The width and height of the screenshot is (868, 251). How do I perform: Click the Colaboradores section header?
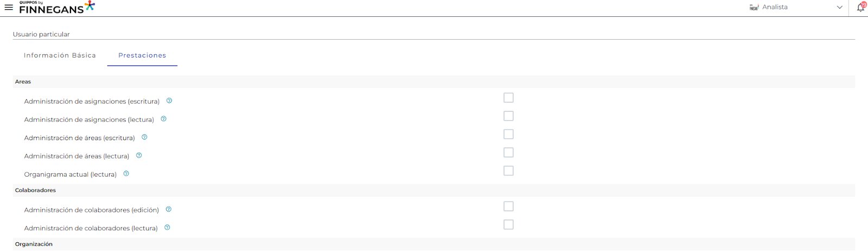tap(35, 190)
